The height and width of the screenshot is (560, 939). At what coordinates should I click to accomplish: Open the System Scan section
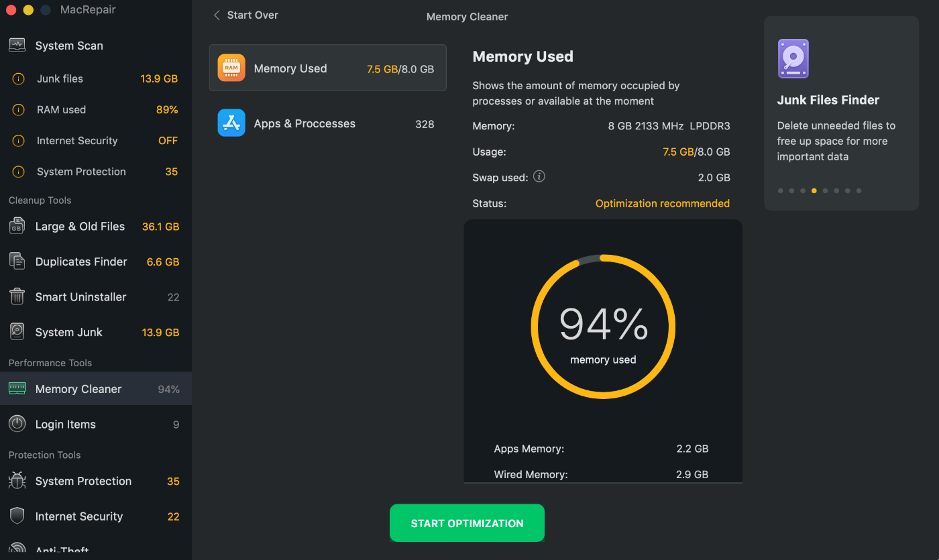pos(96,46)
